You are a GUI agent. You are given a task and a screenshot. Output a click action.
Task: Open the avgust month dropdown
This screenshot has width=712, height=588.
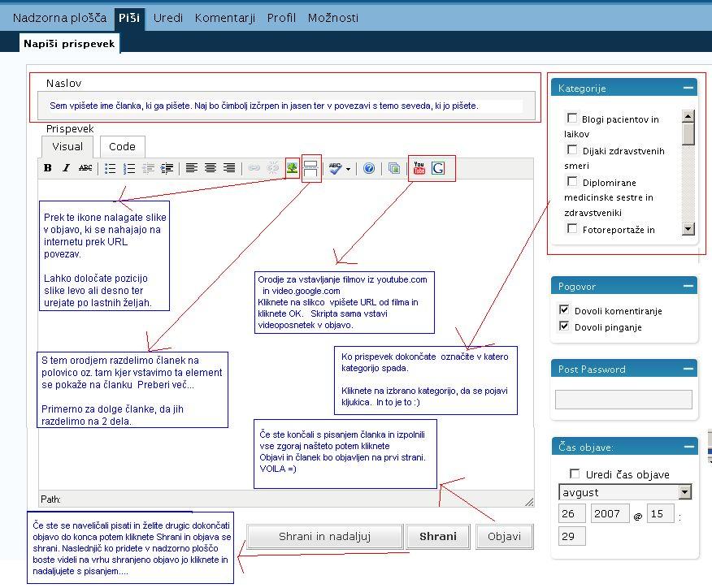(684, 492)
